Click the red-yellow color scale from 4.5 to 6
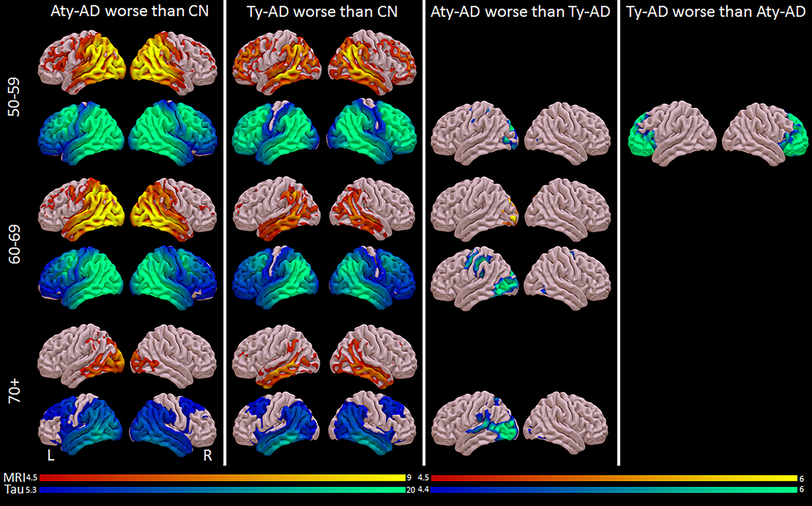 (614, 478)
